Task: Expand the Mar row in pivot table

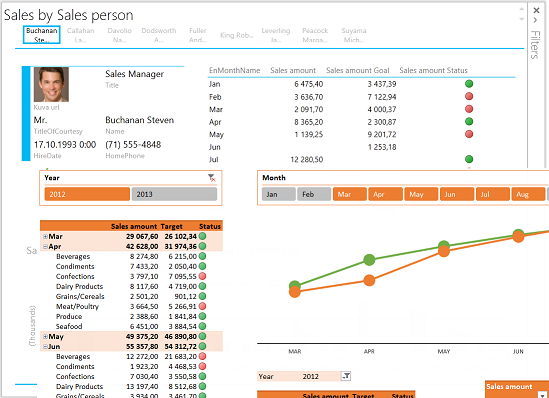Action: [45, 237]
